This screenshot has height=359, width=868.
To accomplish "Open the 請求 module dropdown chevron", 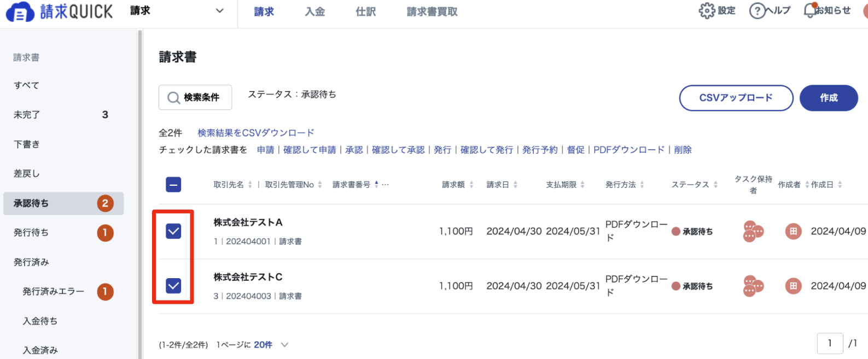I will (220, 11).
